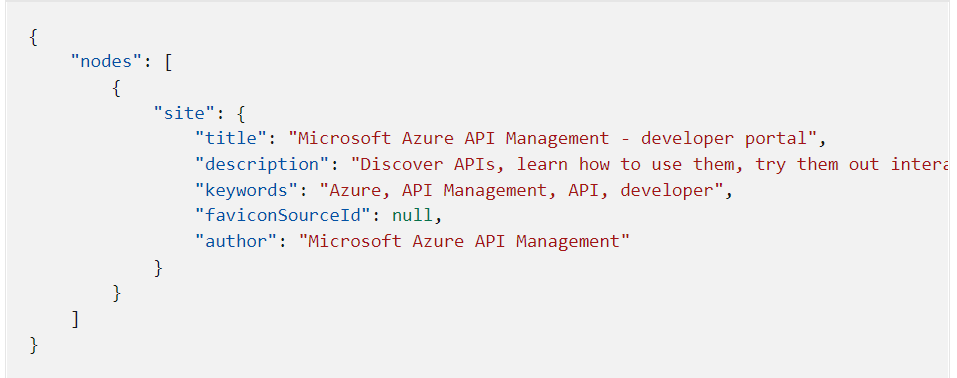Click the "title" property key
Image resolution: width=957 pixels, height=378 pixels.
[x=231, y=139]
